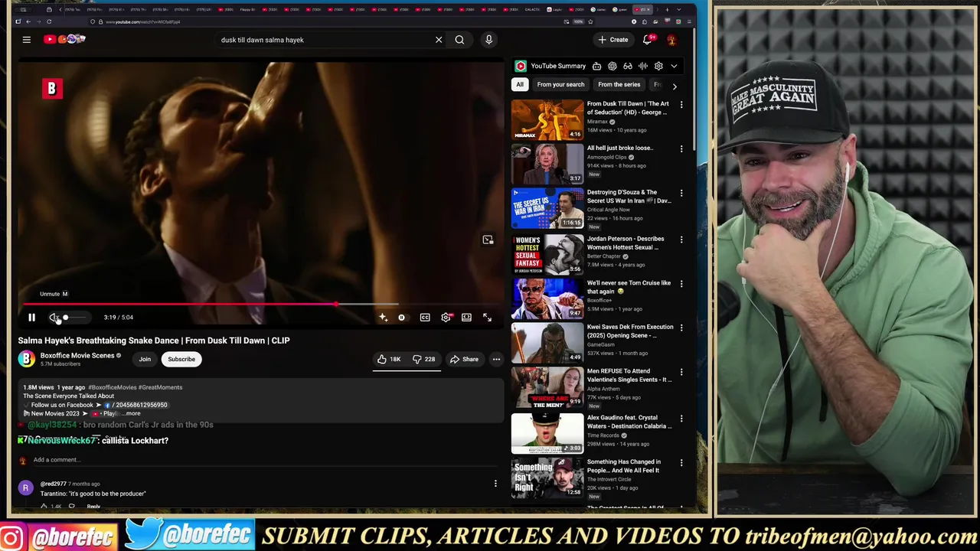
Task: Click the overlay icon at the video's right edge
Action: pos(488,240)
